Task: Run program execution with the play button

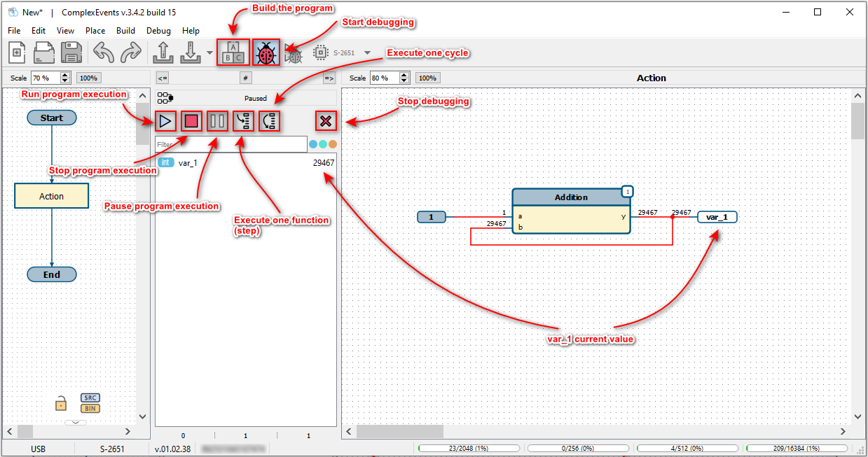Action: coord(165,121)
